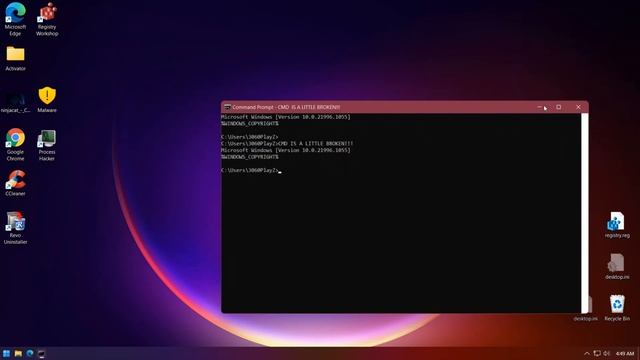Screen dimensions: 640x360
Task: Click the last prompt line with cursor
Action: pyautogui.click(x=251, y=171)
